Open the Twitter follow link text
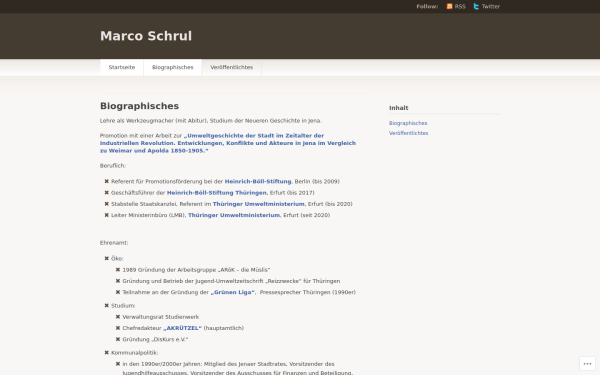Screen dimensions: 600x375 coord(491,7)
